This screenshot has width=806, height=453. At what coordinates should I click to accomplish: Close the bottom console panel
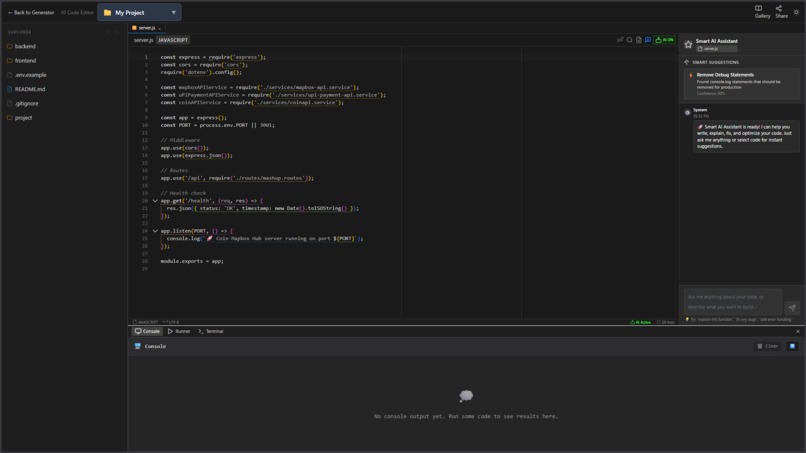798,332
